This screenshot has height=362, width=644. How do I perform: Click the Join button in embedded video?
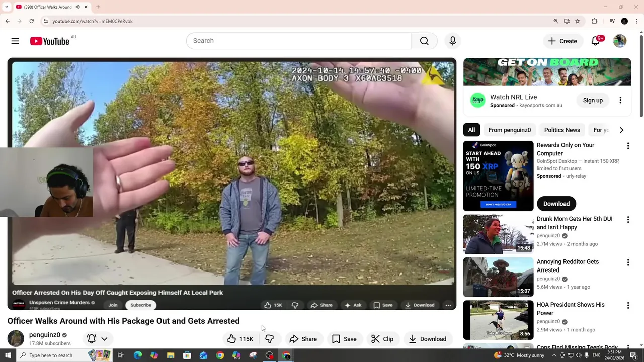113,305
